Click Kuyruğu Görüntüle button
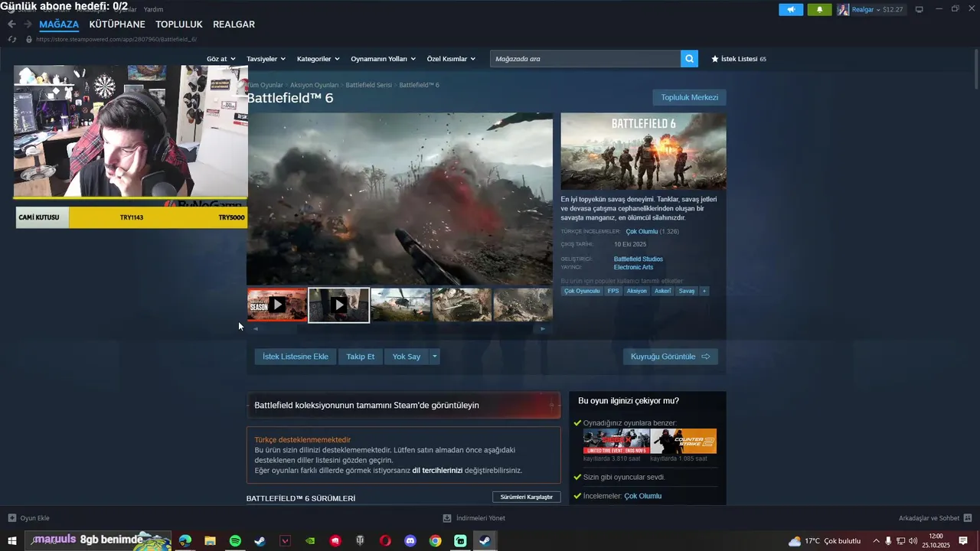 670,357
